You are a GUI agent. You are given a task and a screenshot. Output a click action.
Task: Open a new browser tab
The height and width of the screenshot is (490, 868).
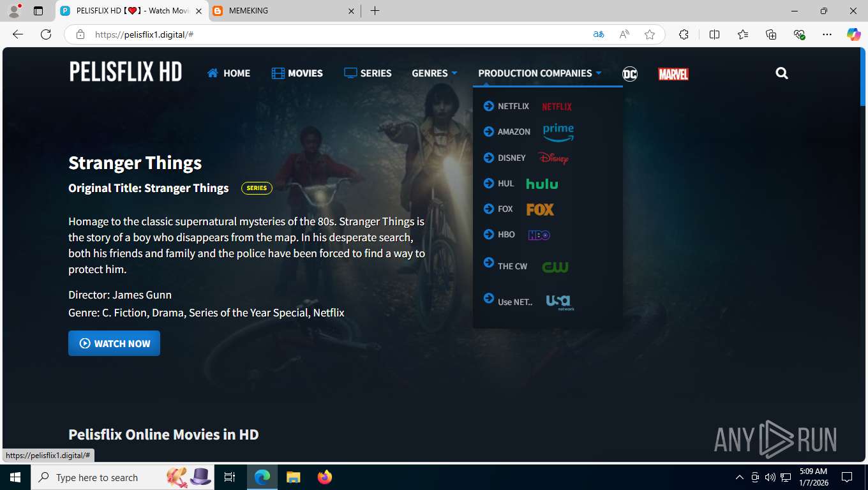(375, 11)
